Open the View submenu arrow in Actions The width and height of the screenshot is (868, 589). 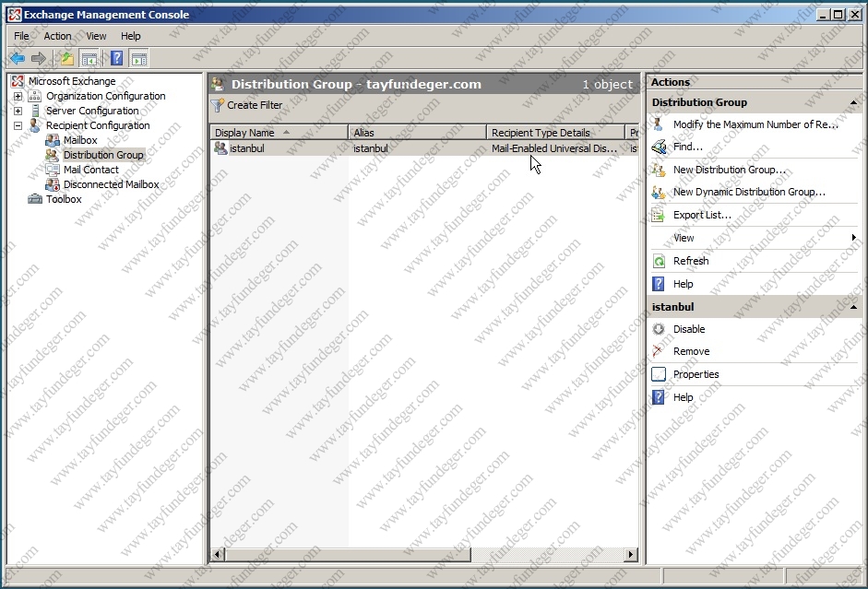[853, 238]
